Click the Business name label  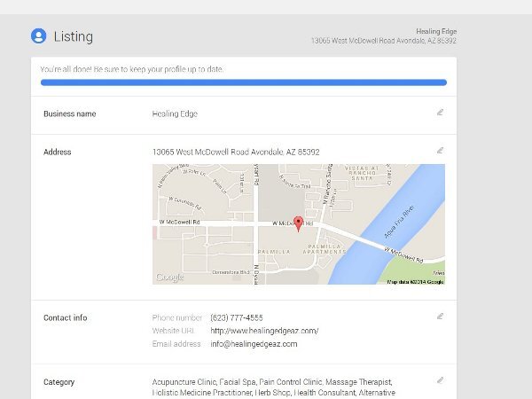(x=69, y=114)
